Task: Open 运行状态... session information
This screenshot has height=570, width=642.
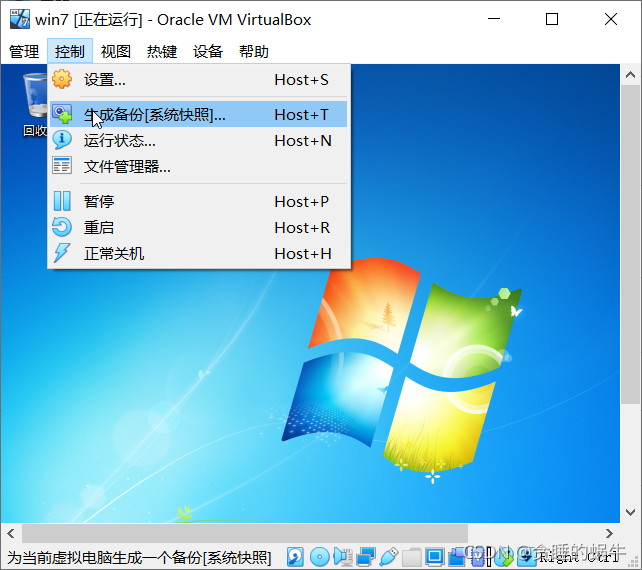Action: (199, 140)
